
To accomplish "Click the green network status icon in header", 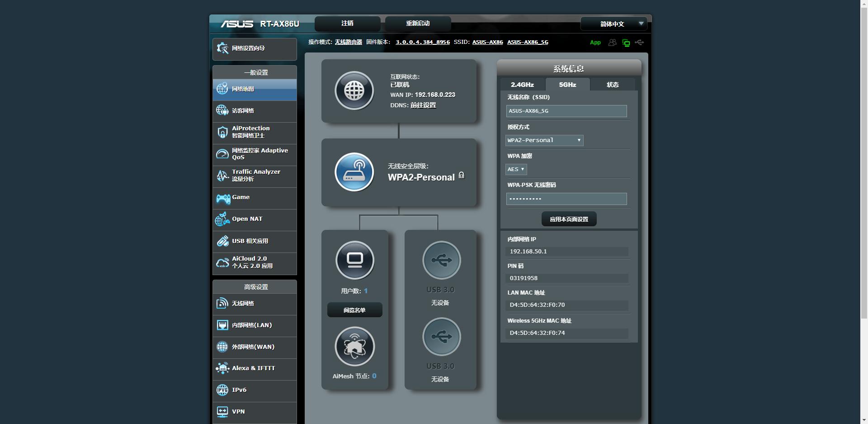I will click(x=626, y=43).
